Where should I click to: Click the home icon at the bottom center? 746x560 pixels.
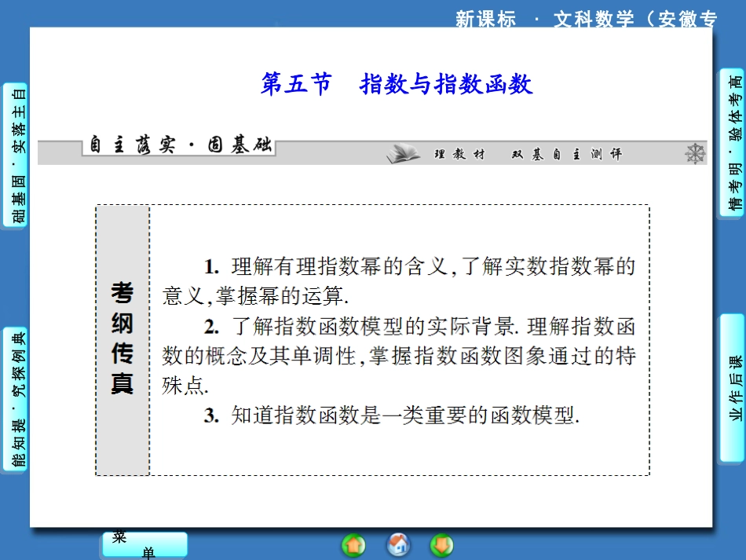pyautogui.click(x=398, y=544)
